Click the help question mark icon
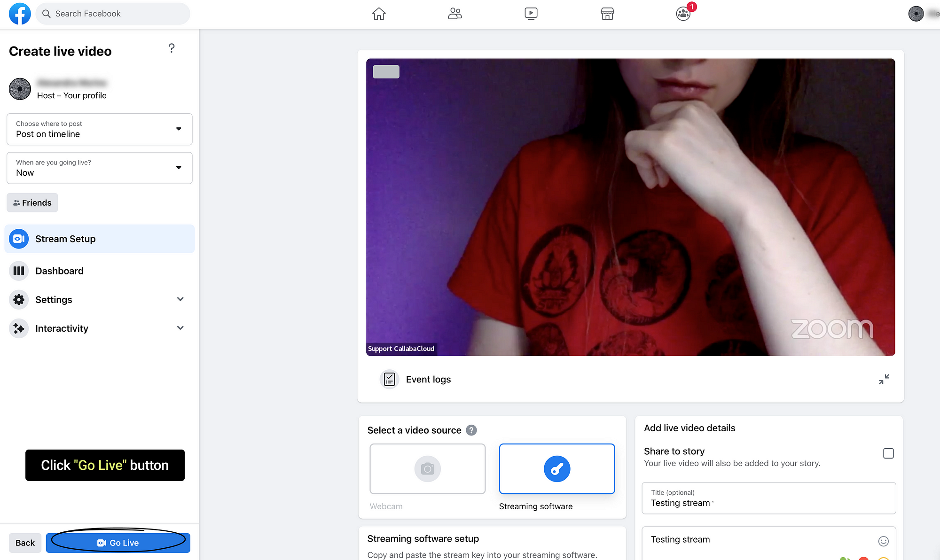 tap(172, 48)
